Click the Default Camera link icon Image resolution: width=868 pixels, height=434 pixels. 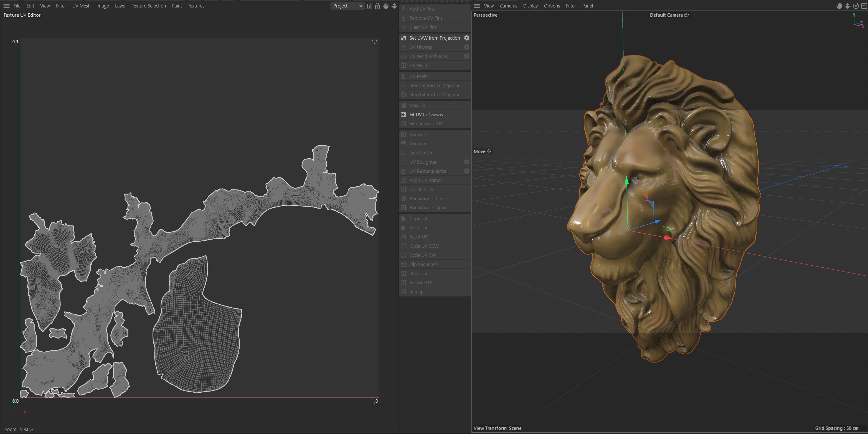(x=686, y=15)
